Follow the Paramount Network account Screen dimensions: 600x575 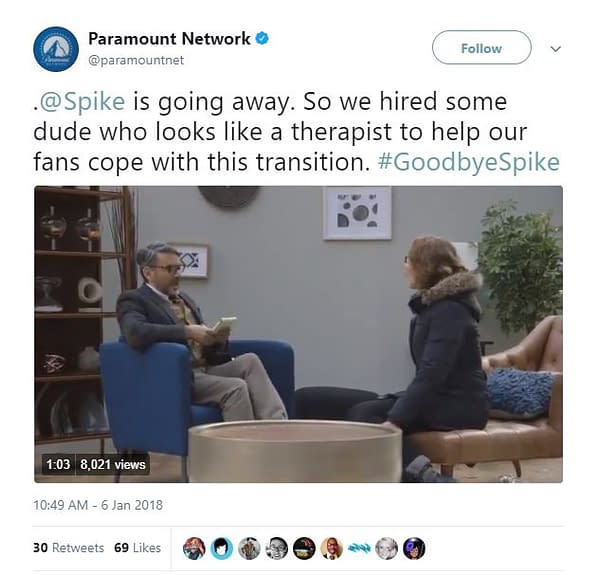481,48
